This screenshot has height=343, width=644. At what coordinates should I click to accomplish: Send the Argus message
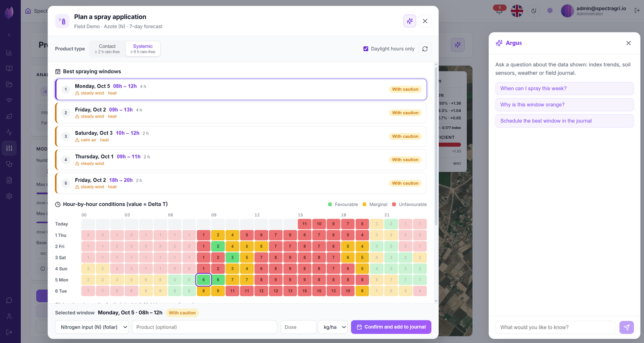[626, 327]
